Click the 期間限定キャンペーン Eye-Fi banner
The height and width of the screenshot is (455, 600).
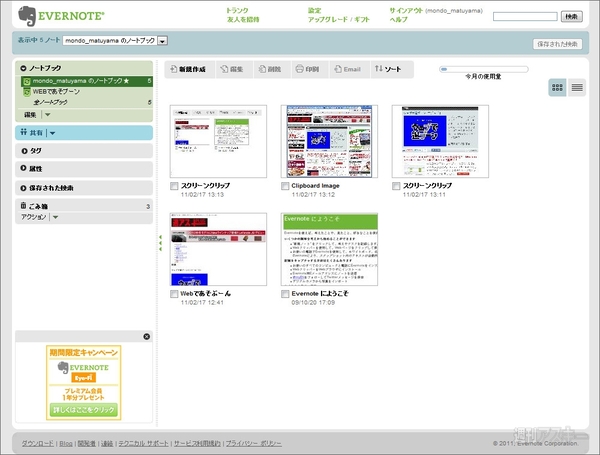coord(84,383)
